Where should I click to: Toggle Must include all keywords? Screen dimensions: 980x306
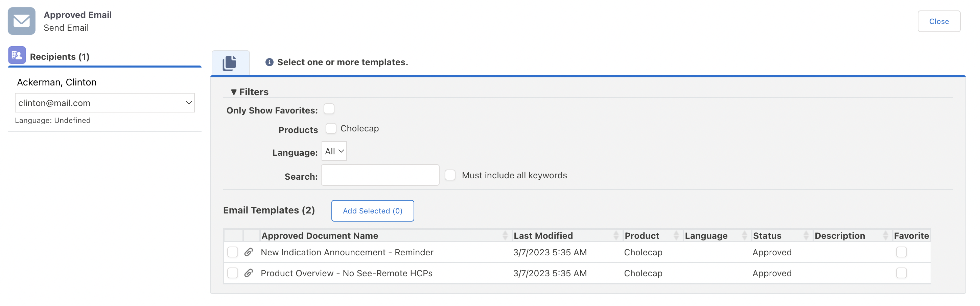coord(450,175)
